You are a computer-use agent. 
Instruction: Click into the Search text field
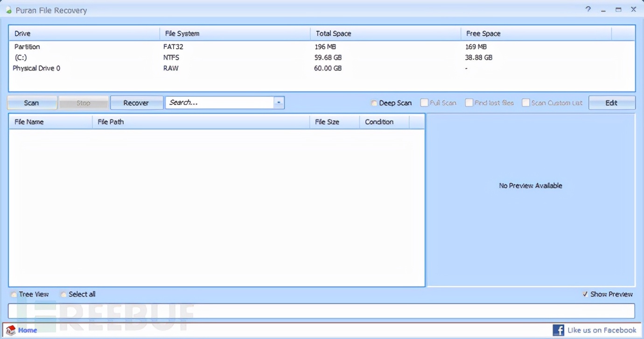coord(219,103)
